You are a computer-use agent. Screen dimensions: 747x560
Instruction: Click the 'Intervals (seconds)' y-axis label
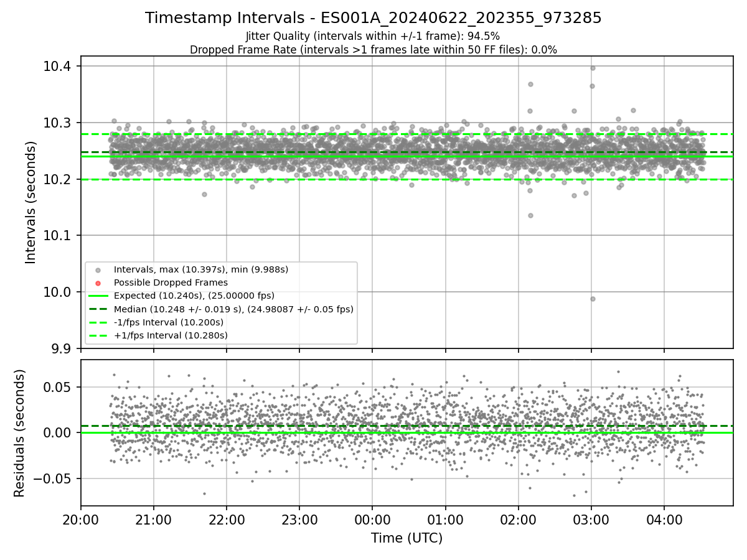point(31,202)
